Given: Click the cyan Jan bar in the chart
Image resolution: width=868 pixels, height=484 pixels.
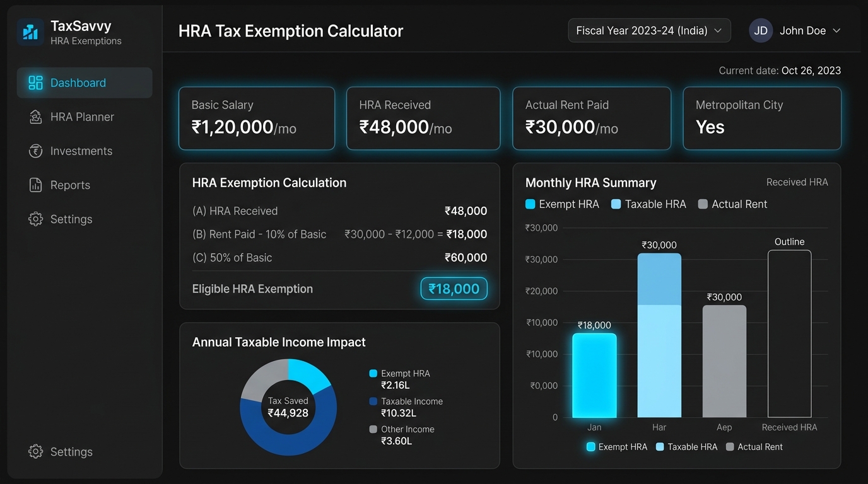Looking at the screenshot, I should 594,376.
